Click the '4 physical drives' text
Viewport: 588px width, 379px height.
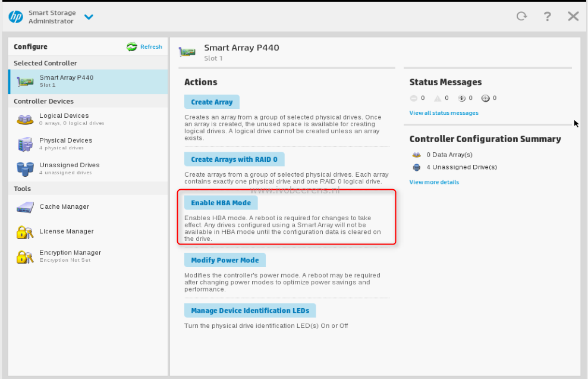point(61,148)
